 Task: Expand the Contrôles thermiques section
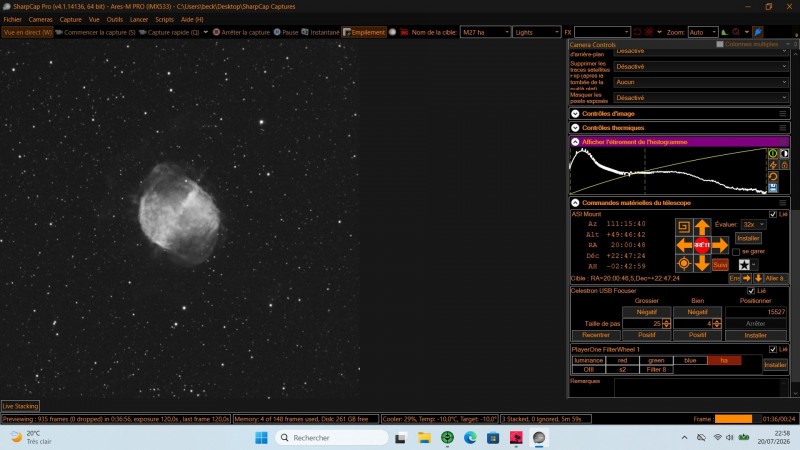coord(575,128)
